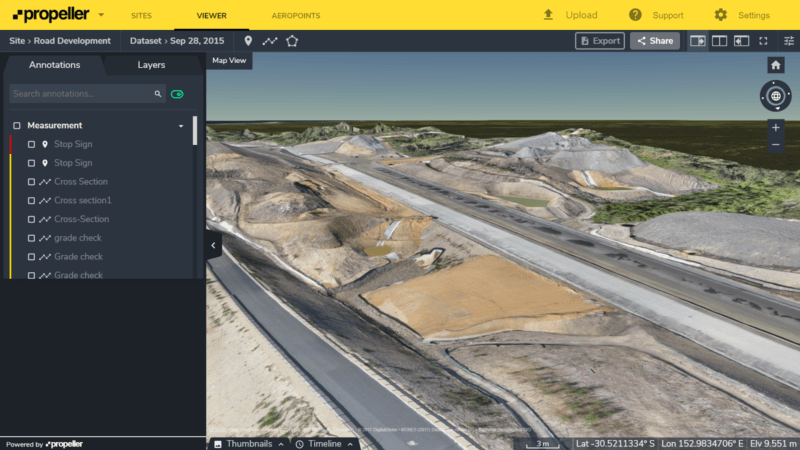Check the lowercase grade check checkbox
Screen dimensions: 800x450
point(31,238)
